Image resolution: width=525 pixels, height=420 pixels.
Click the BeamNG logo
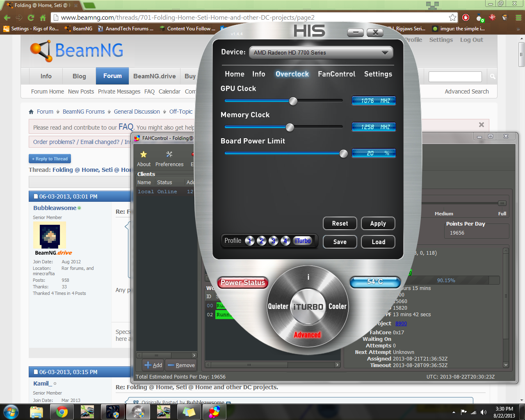click(x=76, y=50)
